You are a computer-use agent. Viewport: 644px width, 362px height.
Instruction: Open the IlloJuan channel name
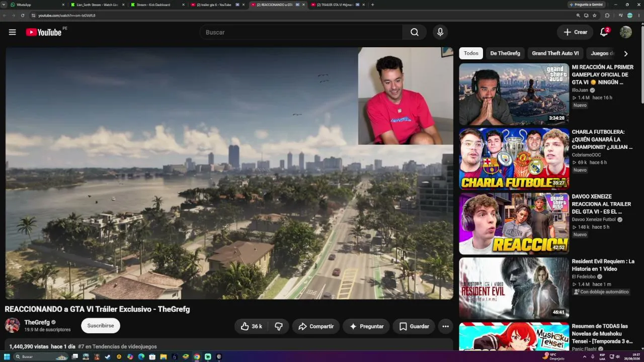580,90
